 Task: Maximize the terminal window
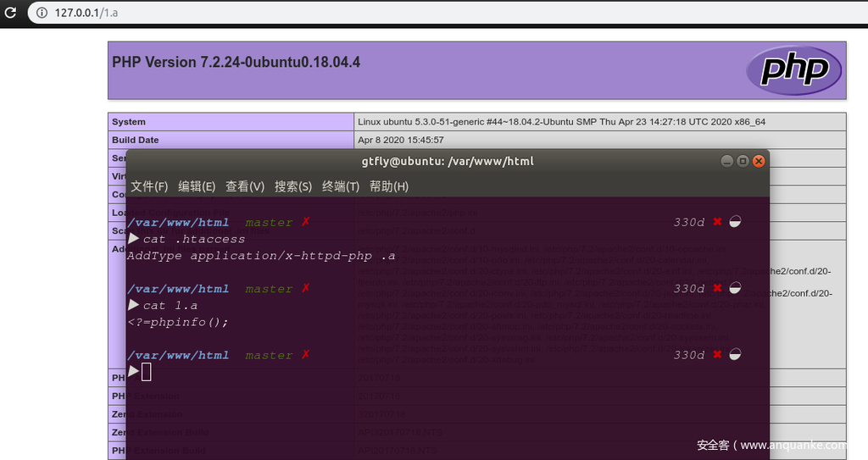743,161
